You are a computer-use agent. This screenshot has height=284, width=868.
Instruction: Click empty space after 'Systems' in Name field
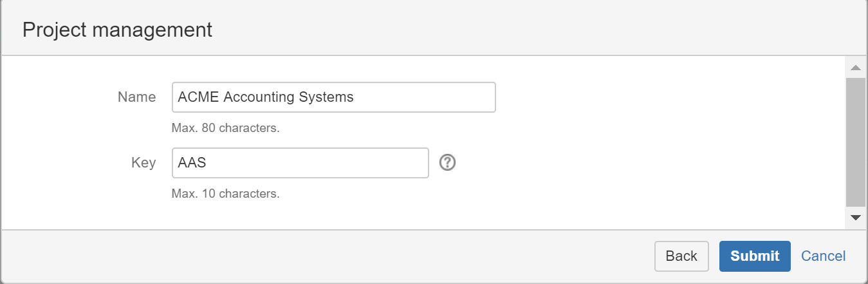[423, 97]
